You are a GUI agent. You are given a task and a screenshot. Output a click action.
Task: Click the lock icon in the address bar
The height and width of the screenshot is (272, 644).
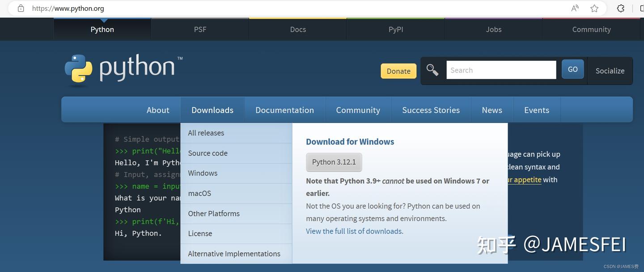point(20,8)
